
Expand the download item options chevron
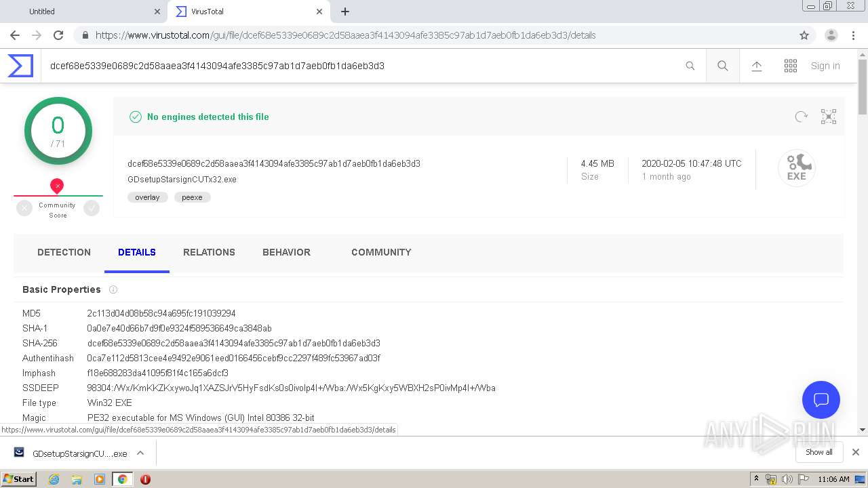pyautogui.click(x=140, y=453)
